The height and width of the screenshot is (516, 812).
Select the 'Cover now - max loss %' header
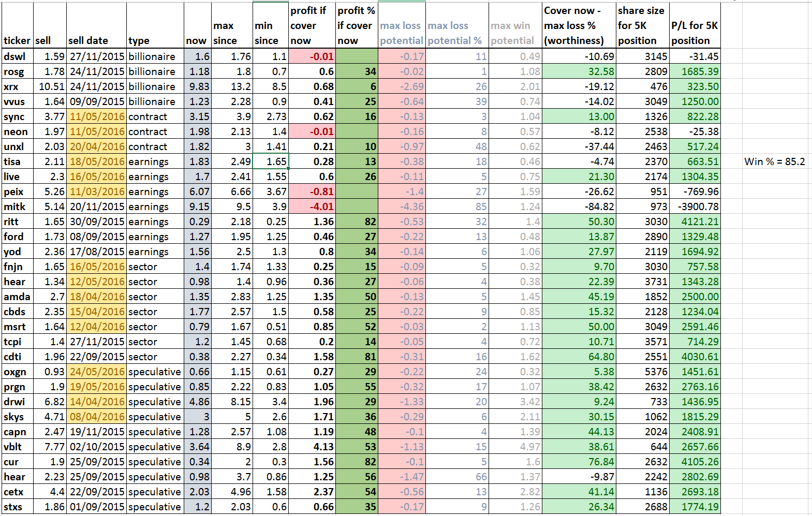pos(579,25)
